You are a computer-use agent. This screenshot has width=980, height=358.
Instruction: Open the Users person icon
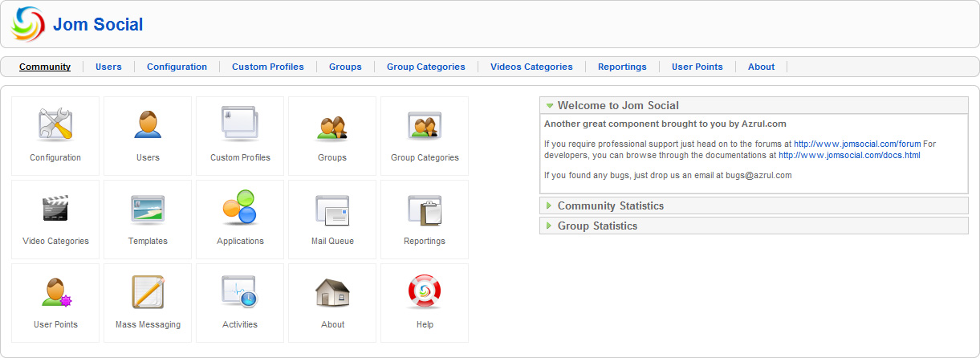pyautogui.click(x=148, y=124)
